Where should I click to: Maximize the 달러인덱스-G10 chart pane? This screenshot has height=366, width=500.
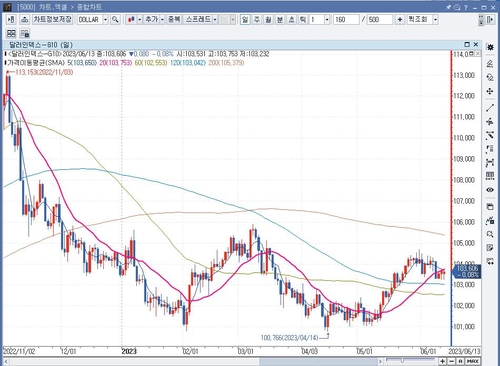coord(467,44)
